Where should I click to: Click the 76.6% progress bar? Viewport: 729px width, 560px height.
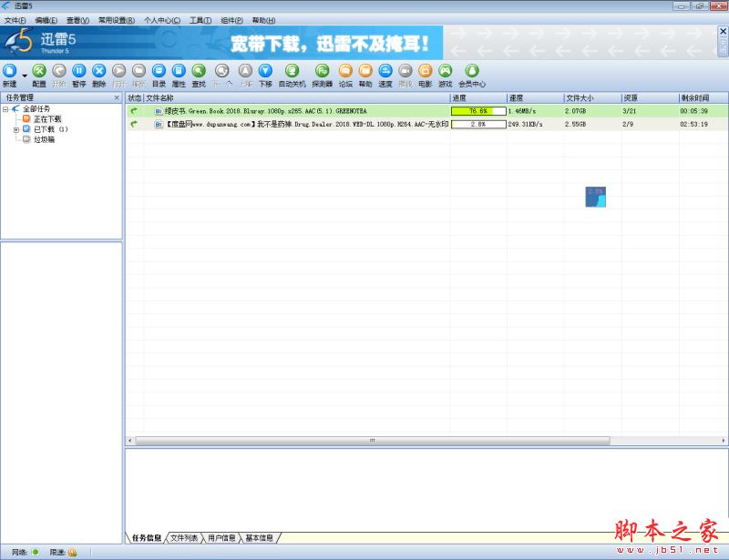click(x=478, y=111)
